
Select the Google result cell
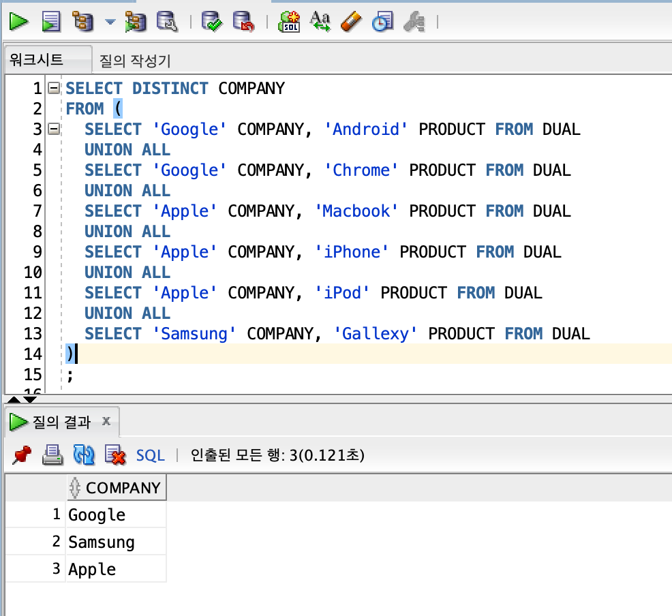(x=116, y=514)
